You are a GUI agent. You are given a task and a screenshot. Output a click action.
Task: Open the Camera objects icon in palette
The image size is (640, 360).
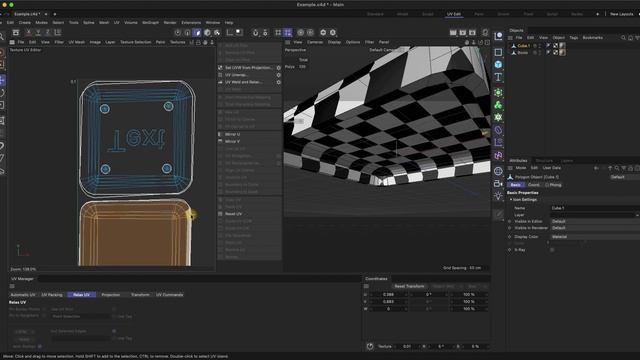(x=498, y=184)
